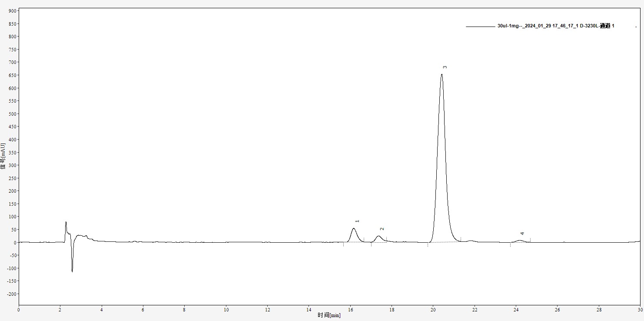The height and width of the screenshot is (321, 644).
Task: Click the 0 tick on the x-axis
Action: (19, 310)
